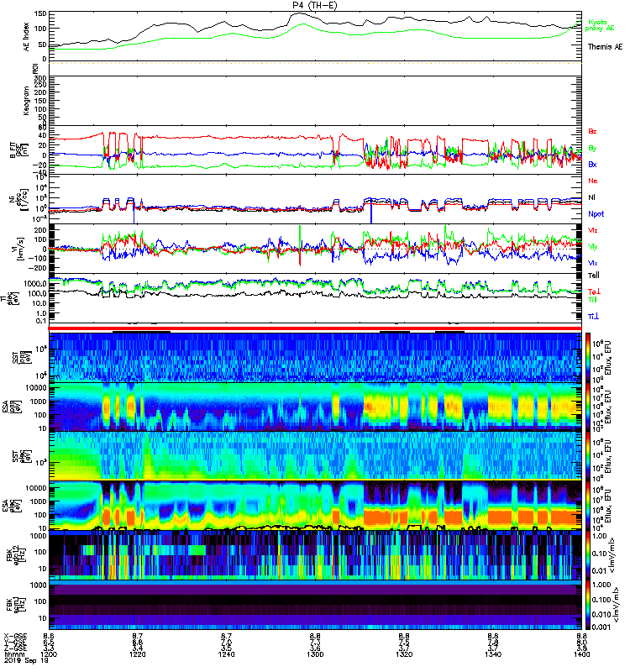Click the ESA ions Eflux colorbar
Viewport: 630px width, 672px height.
[588, 407]
